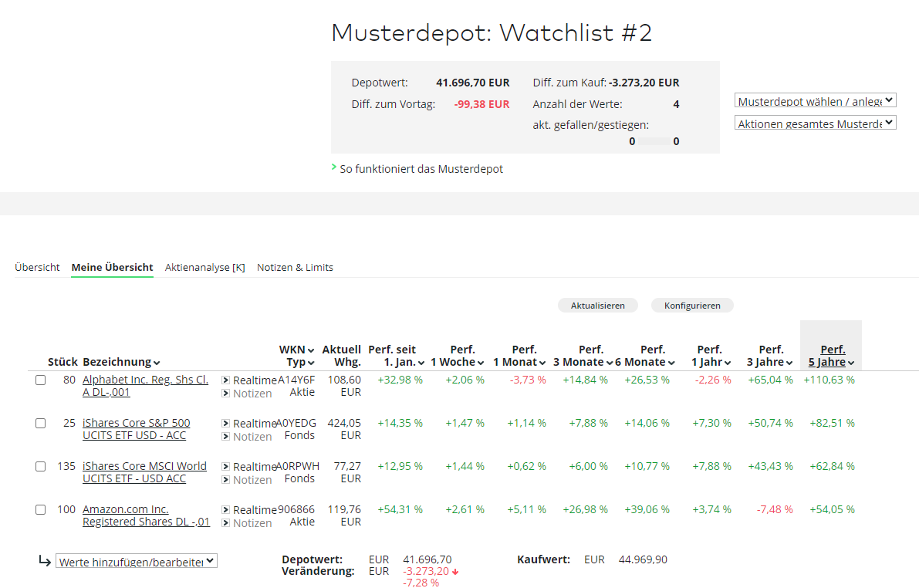Click Notizen arrow icon in S&P 500 row
This screenshot has height=588, width=919.
pos(225,437)
